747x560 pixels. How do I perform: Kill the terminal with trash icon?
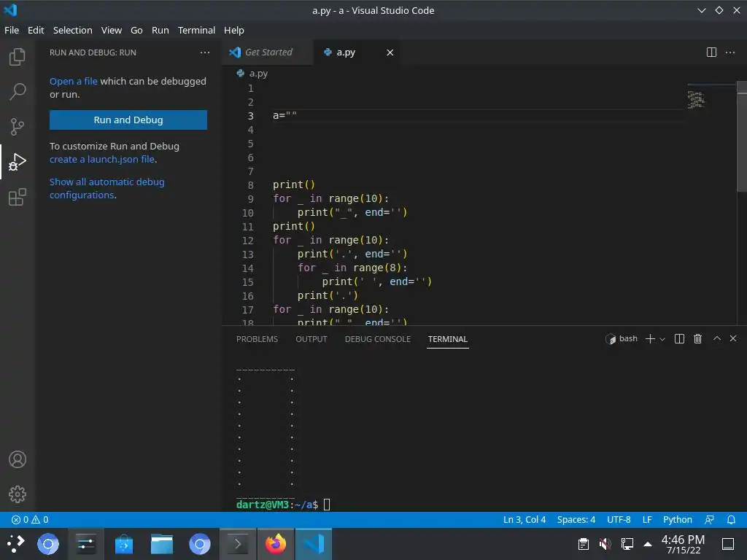(698, 338)
